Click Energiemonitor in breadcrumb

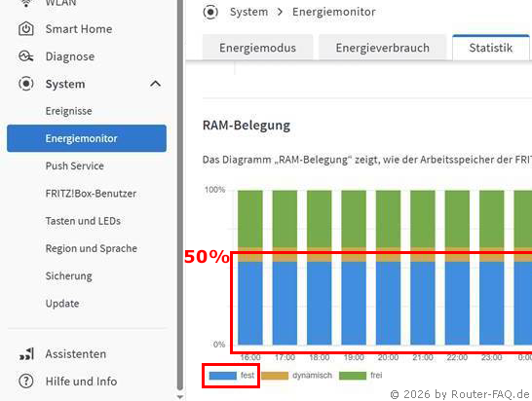pos(334,12)
